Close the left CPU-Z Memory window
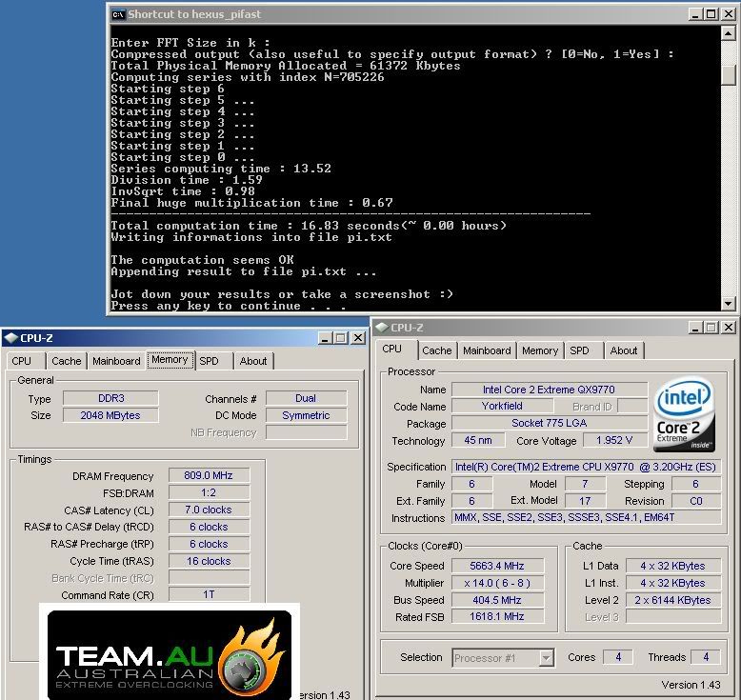The width and height of the screenshot is (741, 700). point(358,338)
